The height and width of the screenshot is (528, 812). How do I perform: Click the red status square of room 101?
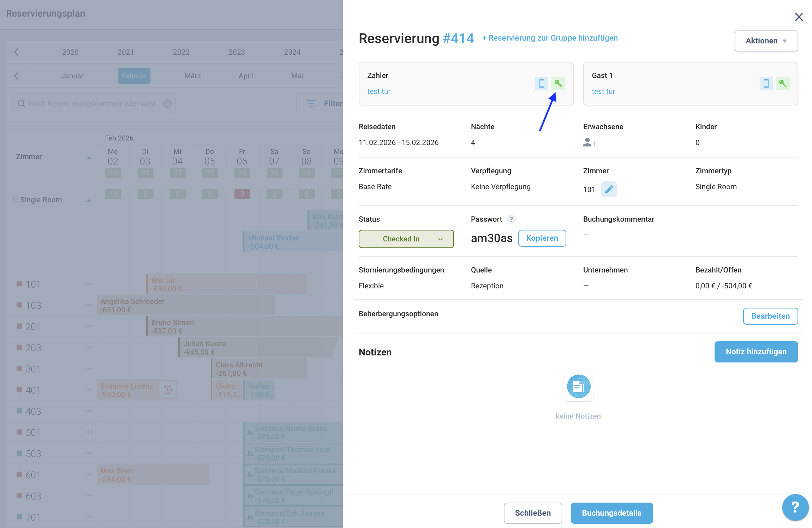point(19,284)
